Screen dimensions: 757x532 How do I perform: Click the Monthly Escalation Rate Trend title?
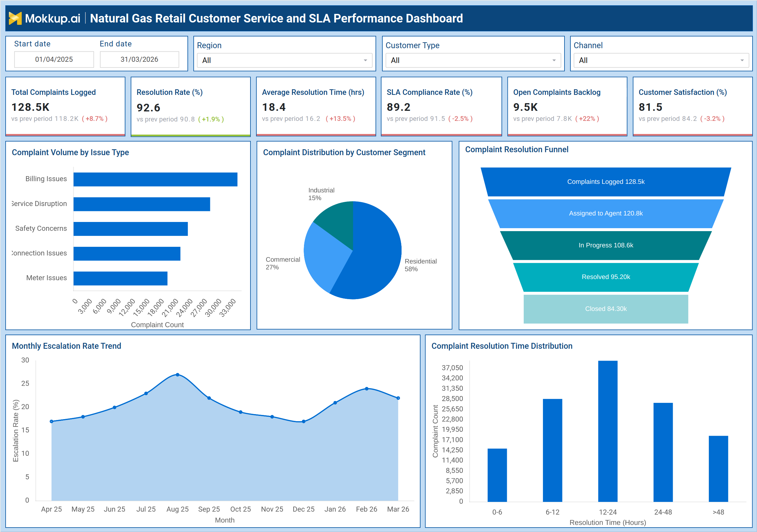(x=66, y=346)
